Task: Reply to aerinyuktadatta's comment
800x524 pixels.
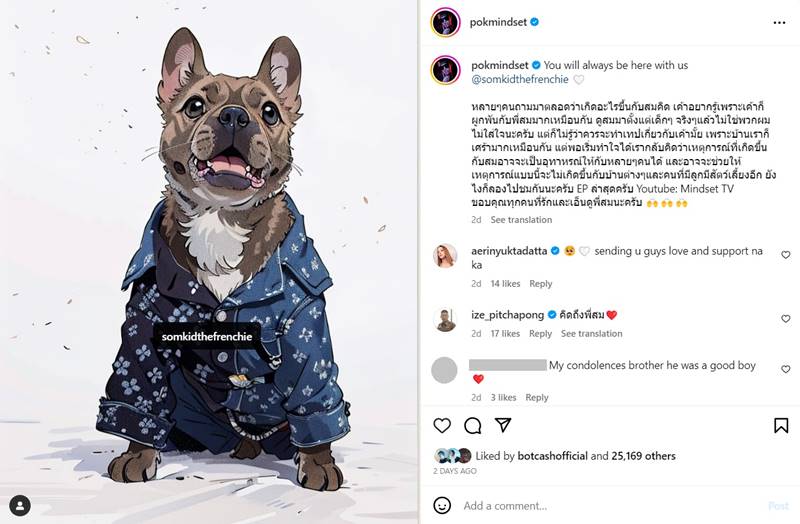Action: 540,283
